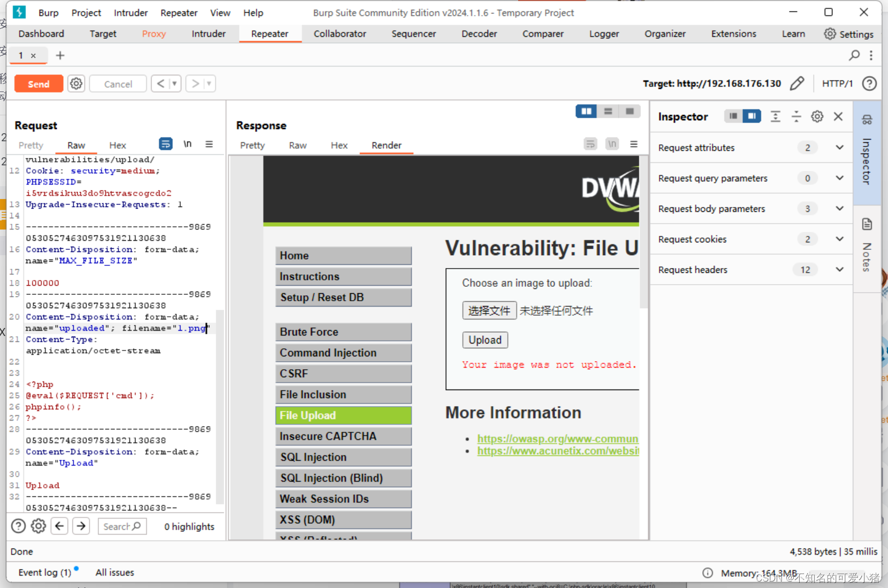Screen dimensions: 888x588
Task: Open the acunetix.com link
Action: pos(558,451)
